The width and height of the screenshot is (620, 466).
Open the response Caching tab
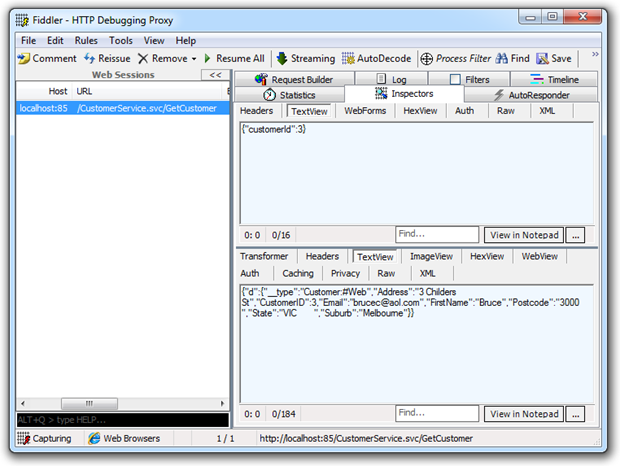pyautogui.click(x=298, y=273)
